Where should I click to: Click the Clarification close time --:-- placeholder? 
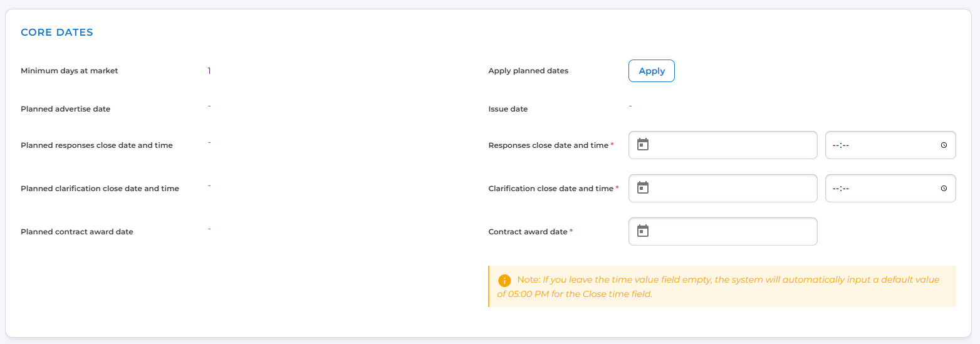[x=840, y=189]
